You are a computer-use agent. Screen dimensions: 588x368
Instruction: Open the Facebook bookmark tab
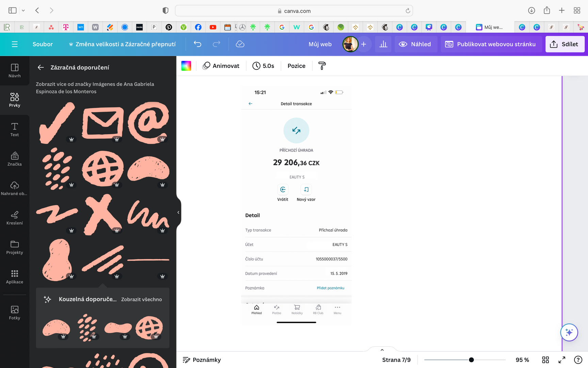tap(198, 27)
